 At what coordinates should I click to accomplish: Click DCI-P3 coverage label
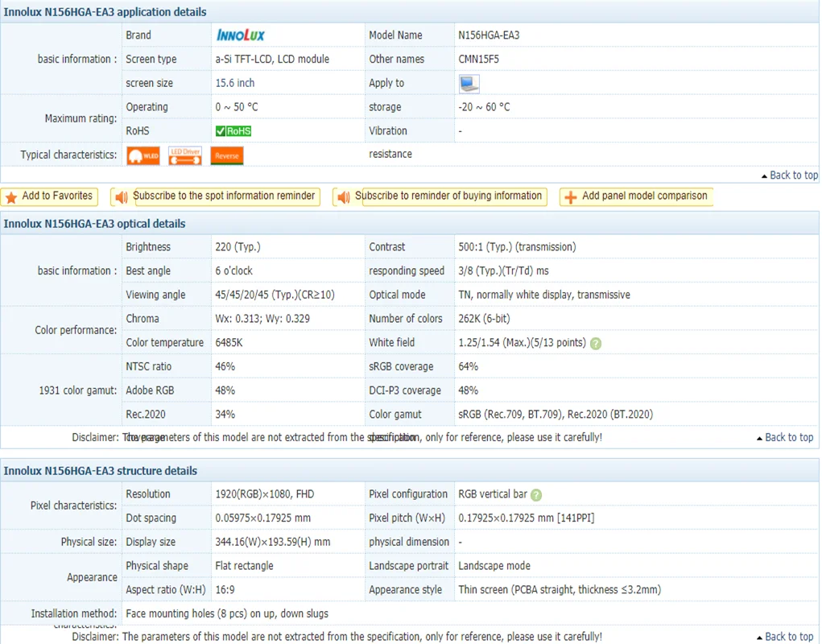click(405, 390)
